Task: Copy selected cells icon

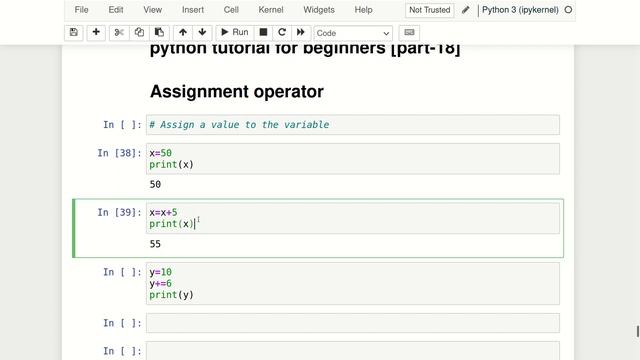Action: tap(139, 32)
